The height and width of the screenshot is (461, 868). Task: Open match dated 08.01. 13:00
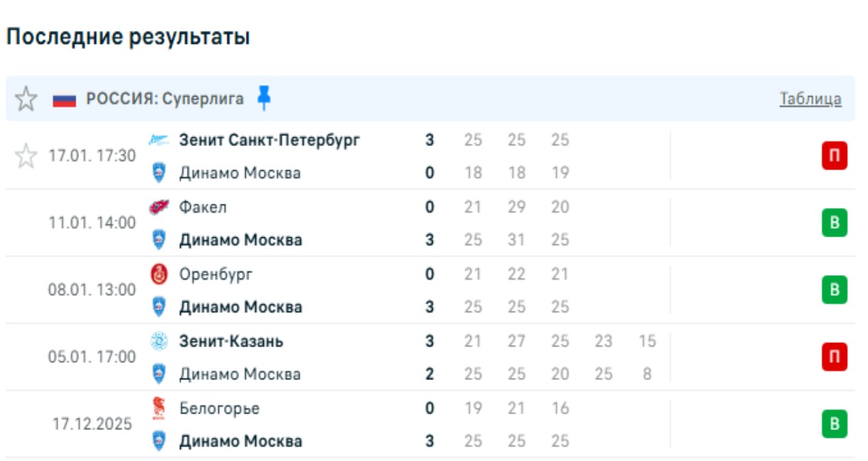[x=92, y=290]
